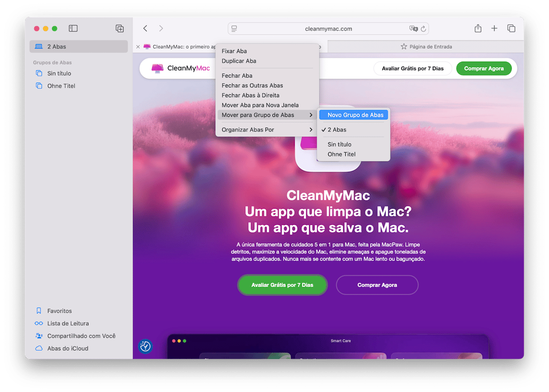Show the tab overview icon
The image size is (549, 392).
click(511, 28)
